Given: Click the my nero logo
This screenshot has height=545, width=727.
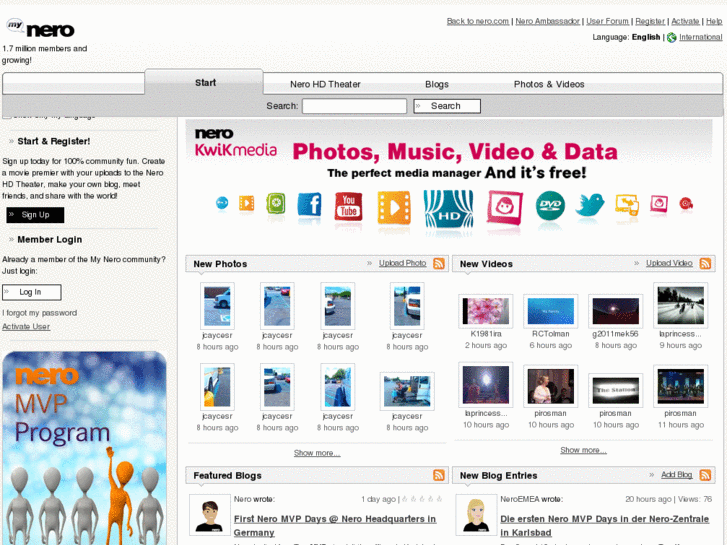Looking at the screenshot, I should point(40,29).
